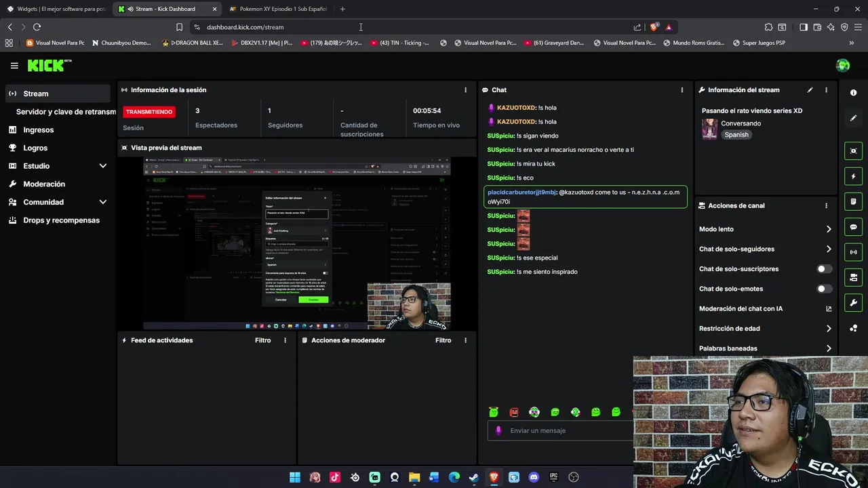Image resolution: width=868 pixels, height=488 pixels.
Task: Toggle the document widget icon in right rail
Action: [x=853, y=202]
